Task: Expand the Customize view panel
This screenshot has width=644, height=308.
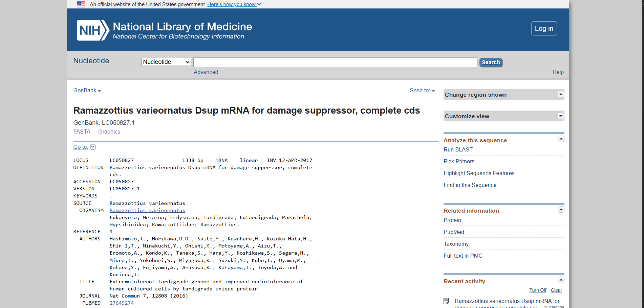Action: point(561,116)
